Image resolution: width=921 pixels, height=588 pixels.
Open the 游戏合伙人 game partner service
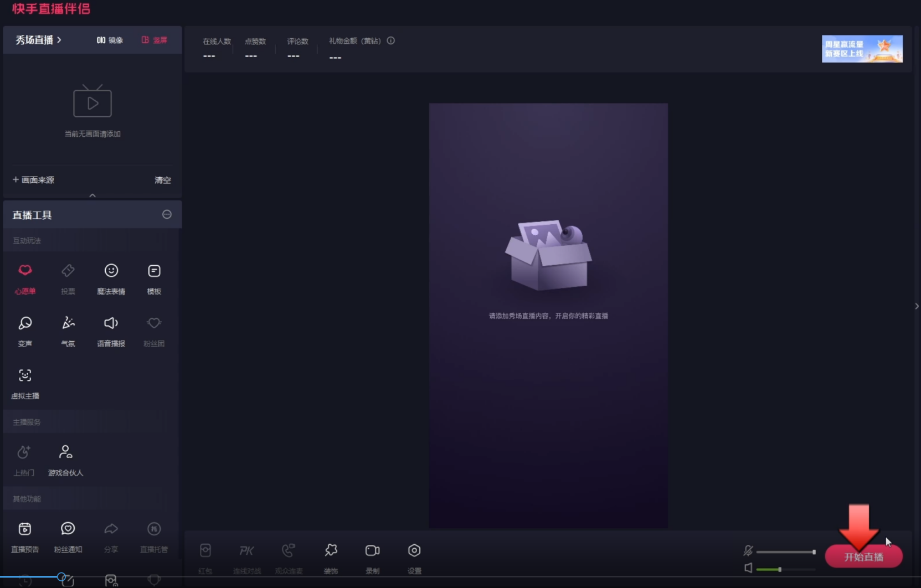point(65,460)
